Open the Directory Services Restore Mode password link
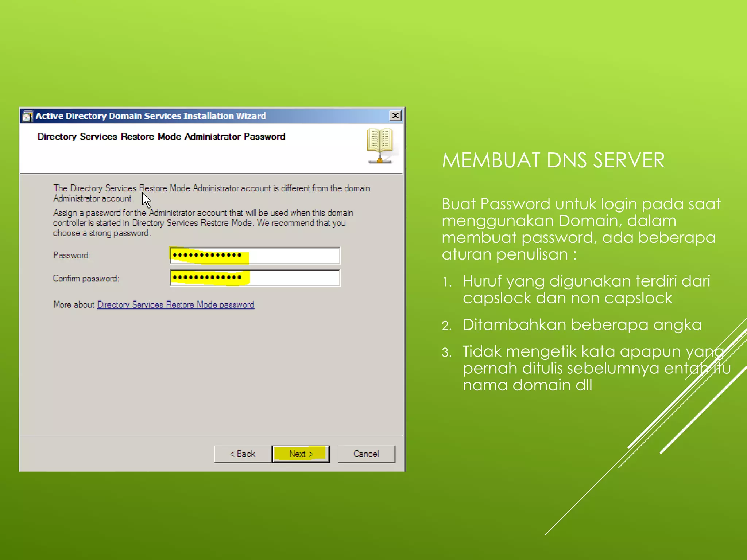 pyautogui.click(x=176, y=304)
